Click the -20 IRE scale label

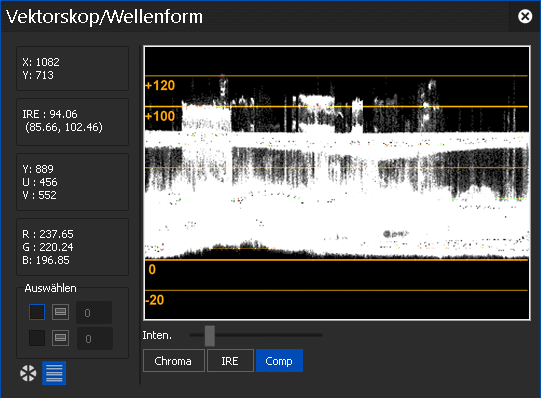[x=155, y=300]
